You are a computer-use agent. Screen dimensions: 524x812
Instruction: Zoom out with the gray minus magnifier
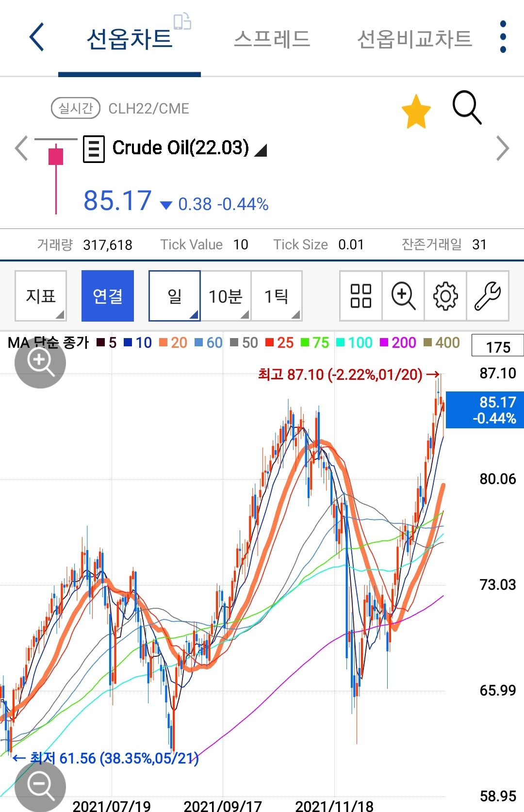[x=40, y=786]
